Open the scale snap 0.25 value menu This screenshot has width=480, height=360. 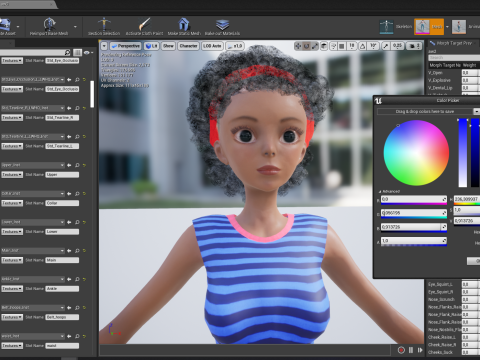click(x=397, y=46)
